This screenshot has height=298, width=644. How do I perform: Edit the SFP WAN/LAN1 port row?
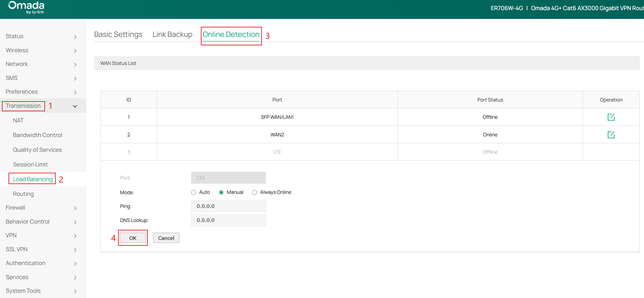tap(611, 117)
